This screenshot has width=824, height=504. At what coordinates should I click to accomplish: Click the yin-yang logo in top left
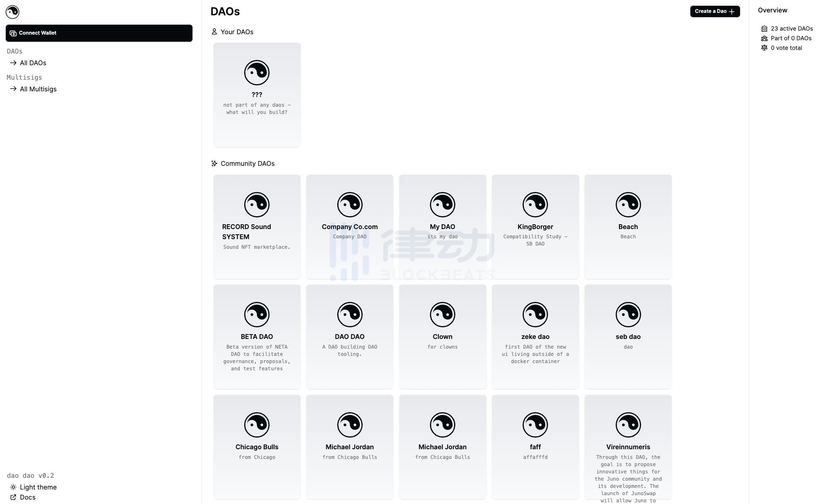(12, 12)
